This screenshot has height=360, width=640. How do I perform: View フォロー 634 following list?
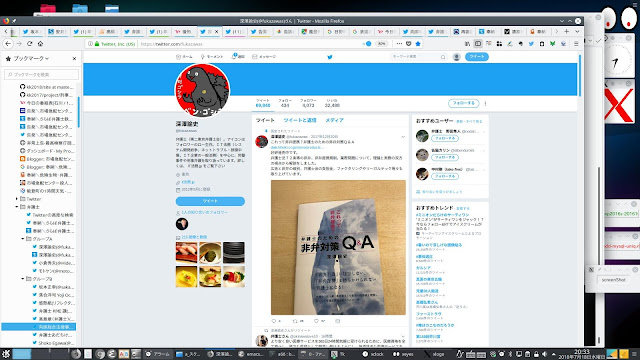point(285,103)
